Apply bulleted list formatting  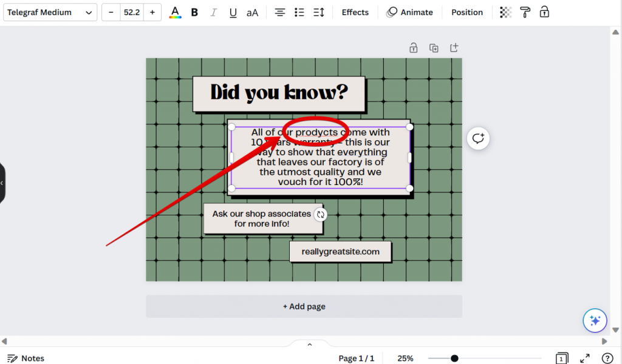point(299,12)
